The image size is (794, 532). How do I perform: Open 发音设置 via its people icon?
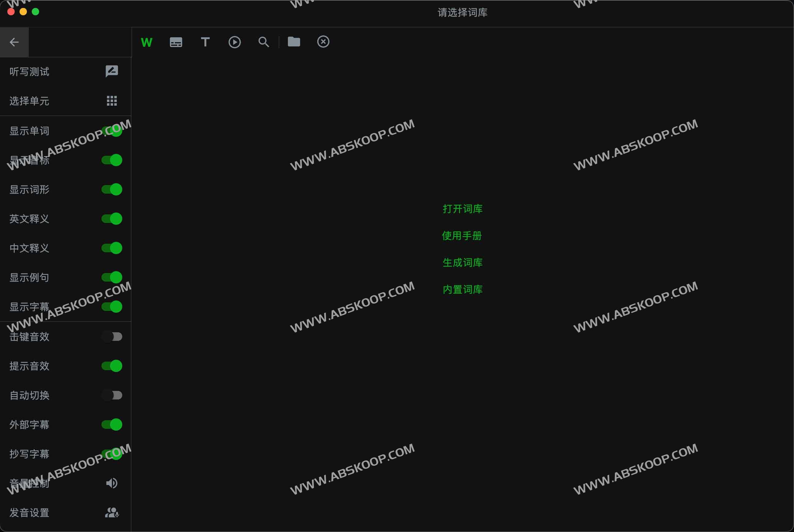tap(112, 513)
